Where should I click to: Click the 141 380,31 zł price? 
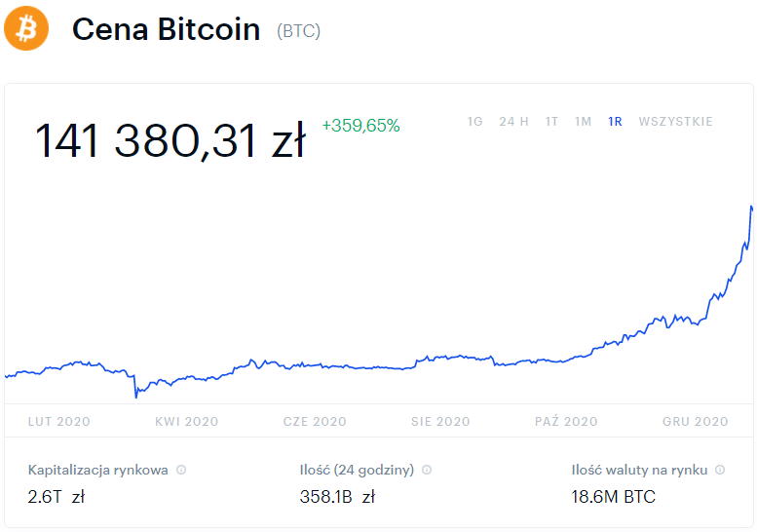click(x=170, y=141)
